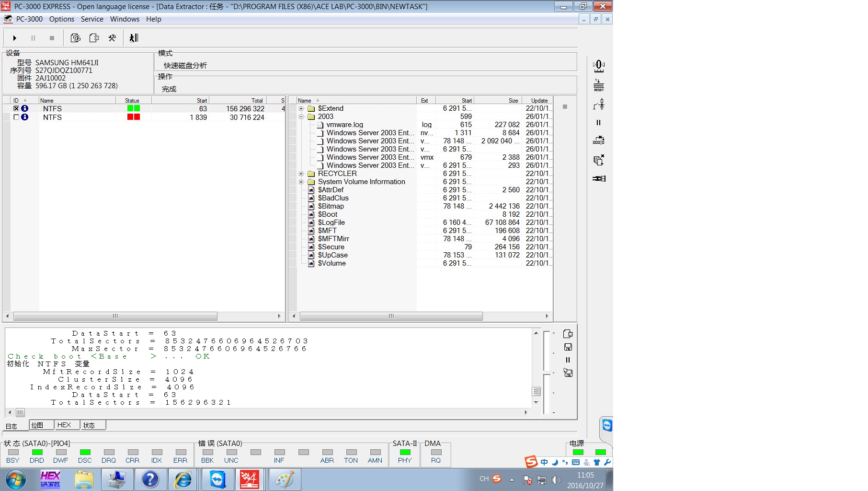Select the vmware.log file
The width and height of the screenshot is (868, 491).
[345, 125]
